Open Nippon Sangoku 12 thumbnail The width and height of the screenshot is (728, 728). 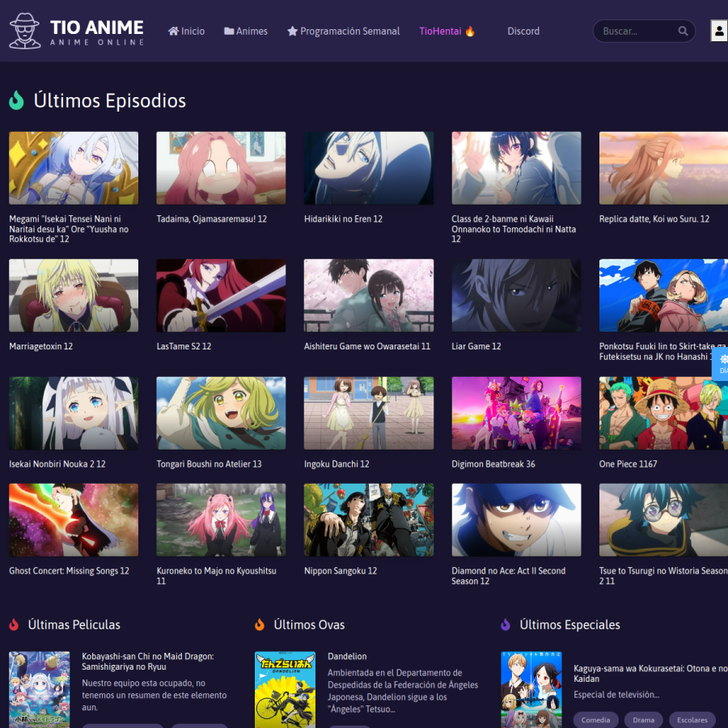[x=369, y=520]
